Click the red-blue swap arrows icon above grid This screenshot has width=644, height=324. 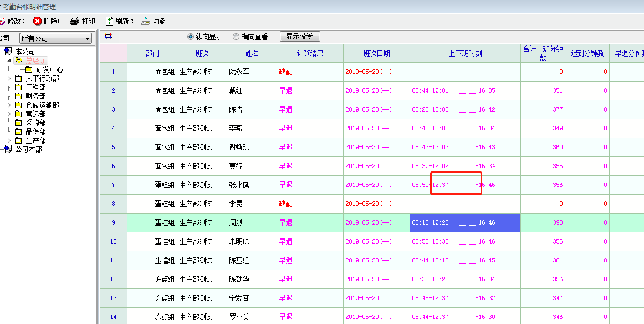(109, 36)
